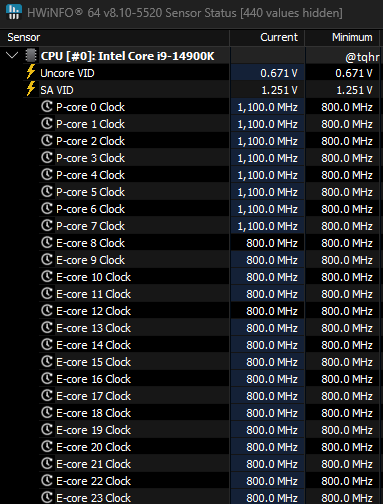383x504 pixels.
Task: Click the HWiNFO 64 Sensor Status title text
Action: tap(185, 13)
